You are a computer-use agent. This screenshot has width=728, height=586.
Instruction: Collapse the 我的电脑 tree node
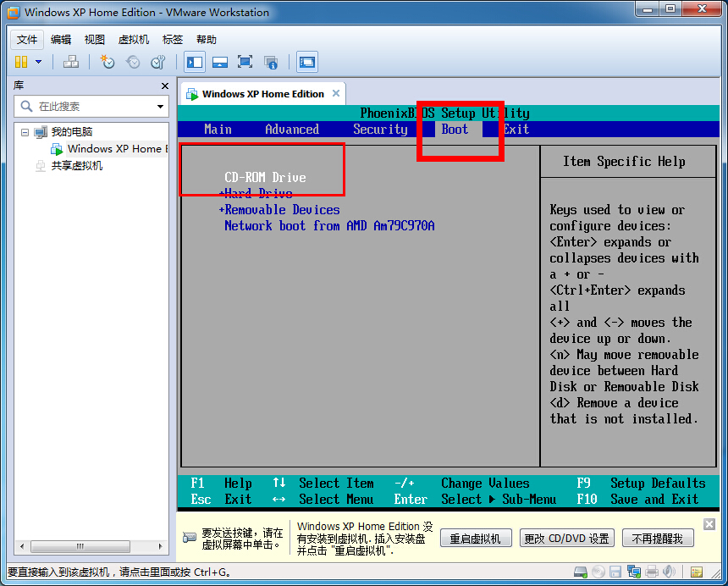25,132
